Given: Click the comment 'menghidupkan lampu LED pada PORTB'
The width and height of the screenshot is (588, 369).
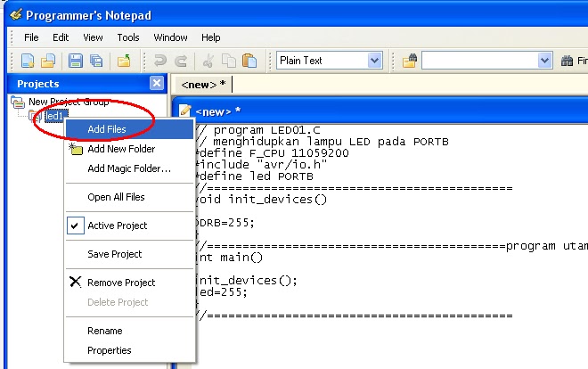Looking at the screenshot, I should coord(331,142).
